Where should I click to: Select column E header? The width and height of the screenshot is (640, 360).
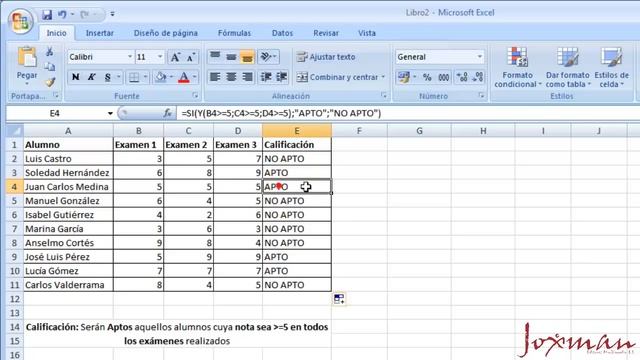[x=297, y=131]
